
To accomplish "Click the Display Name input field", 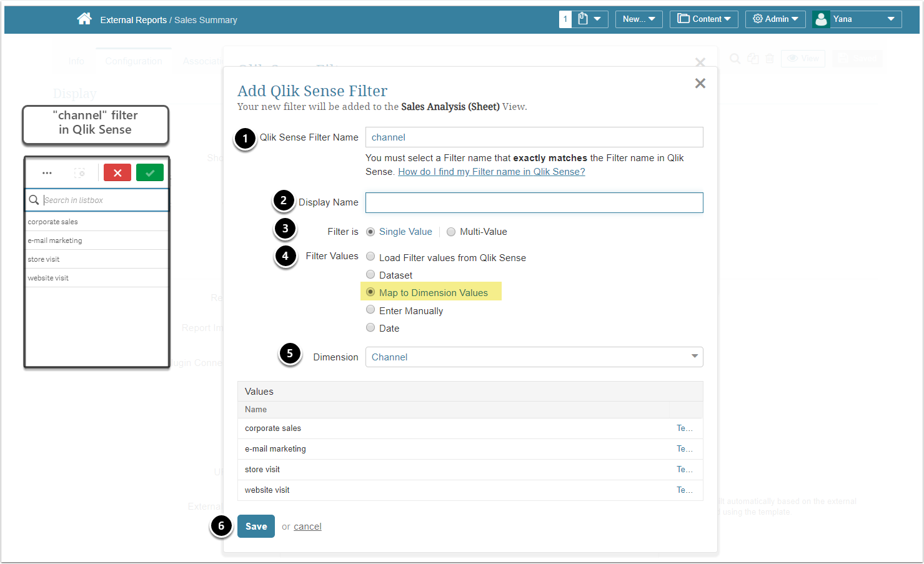I will [534, 202].
